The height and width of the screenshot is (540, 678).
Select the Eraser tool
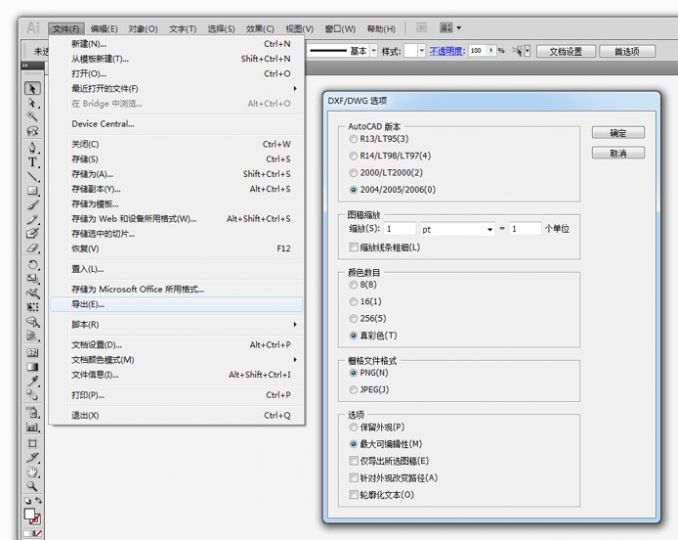pos(32,248)
